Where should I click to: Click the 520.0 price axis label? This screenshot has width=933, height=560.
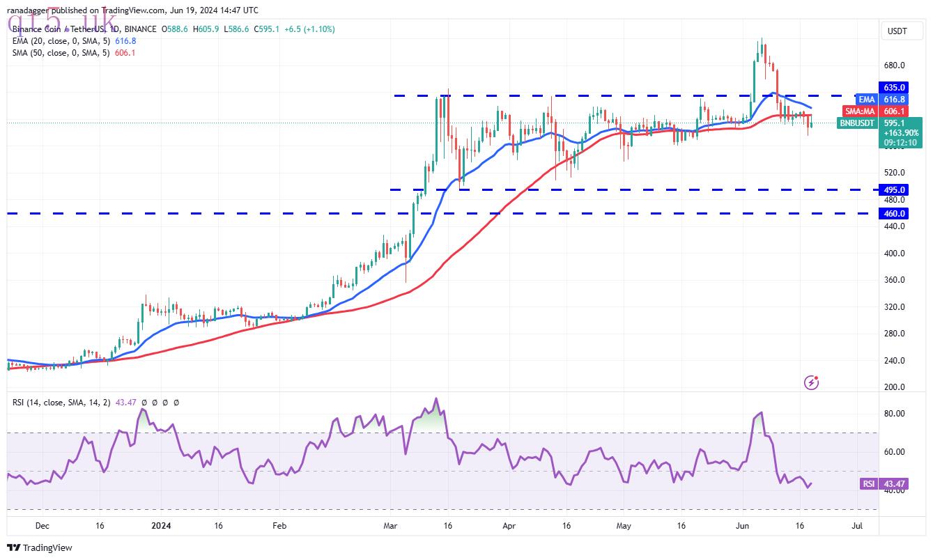(x=895, y=173)
